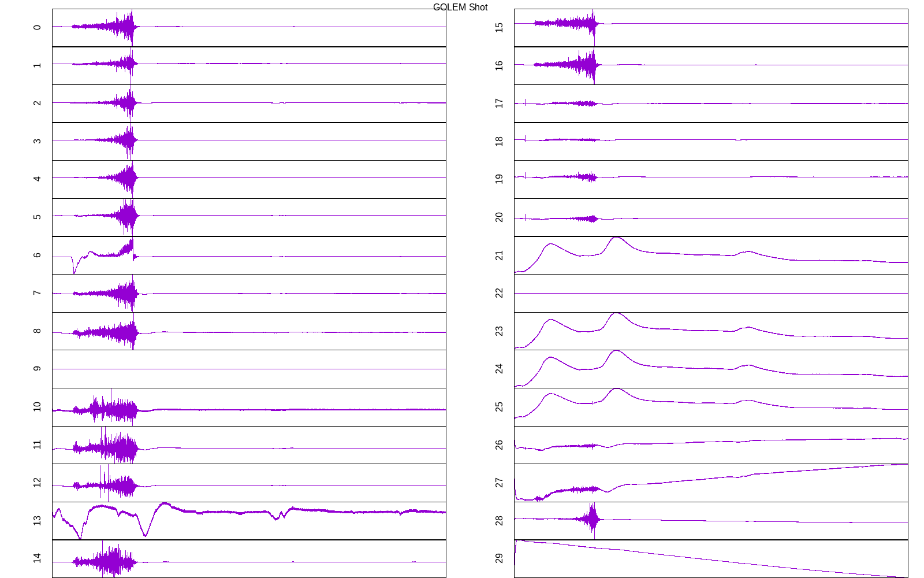Click the axis label "25"
Screen dimensions: 924x578
tap(500, 407)
